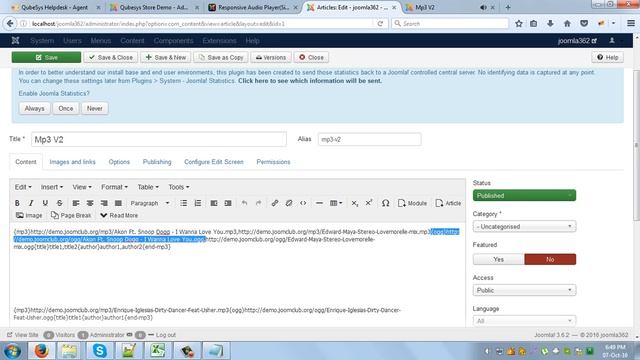640x360 pixels.
Task: Open the Options tab
Action: point(119,162)
